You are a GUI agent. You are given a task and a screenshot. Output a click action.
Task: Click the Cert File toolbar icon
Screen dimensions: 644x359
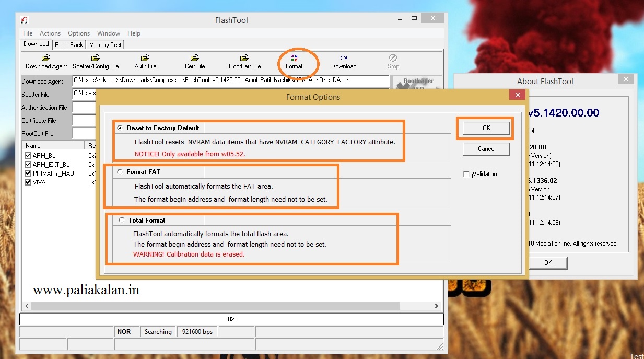tap(194, 62)
